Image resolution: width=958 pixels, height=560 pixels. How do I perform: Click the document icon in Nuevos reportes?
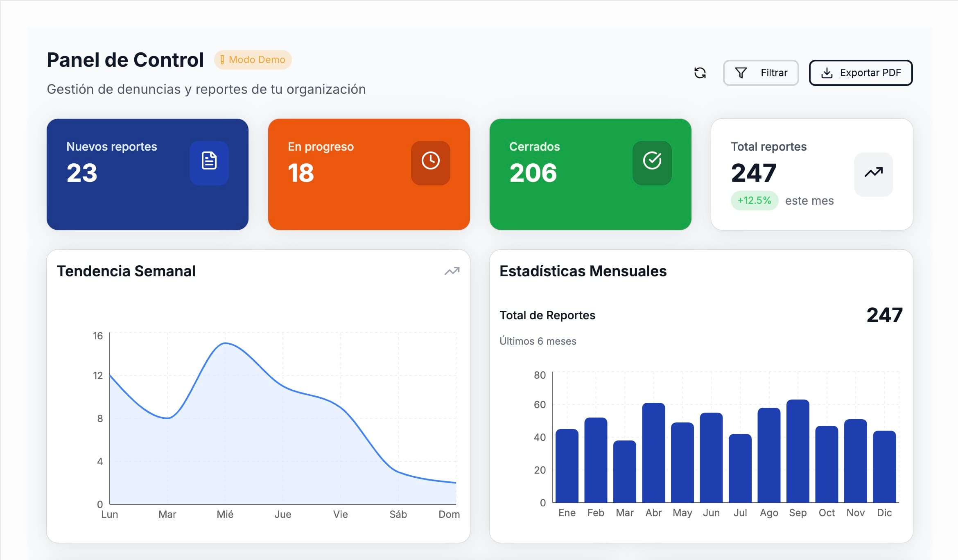tap(209, 161)
